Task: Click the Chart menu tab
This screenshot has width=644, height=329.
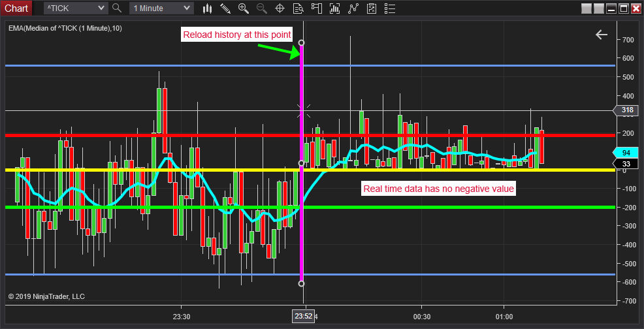Action: (16, 8)
